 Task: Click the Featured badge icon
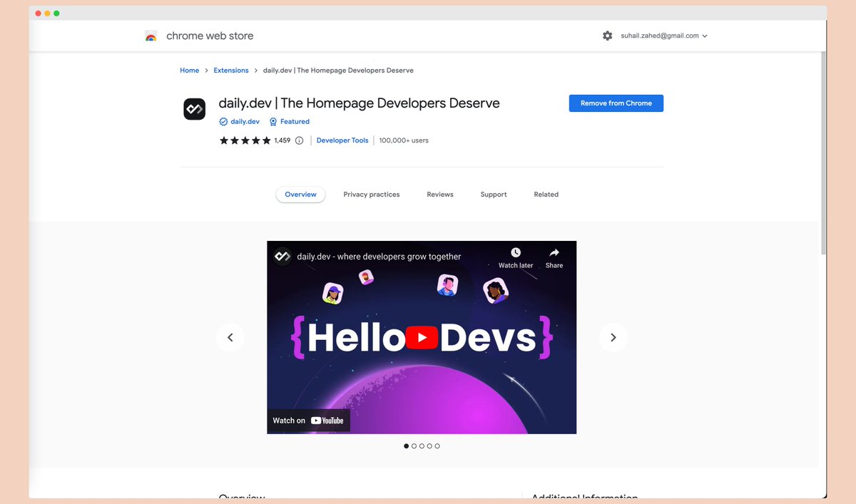[273, 122]
